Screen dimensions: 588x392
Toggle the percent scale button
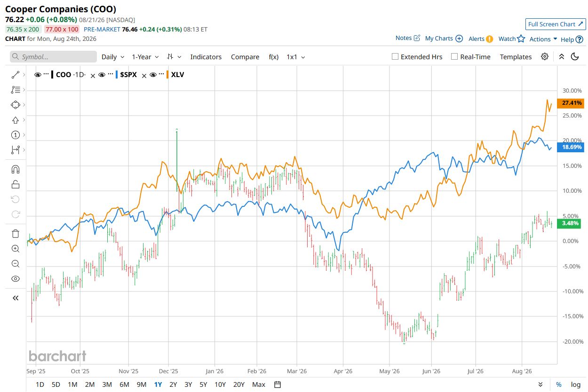click(x=559, y=384)
